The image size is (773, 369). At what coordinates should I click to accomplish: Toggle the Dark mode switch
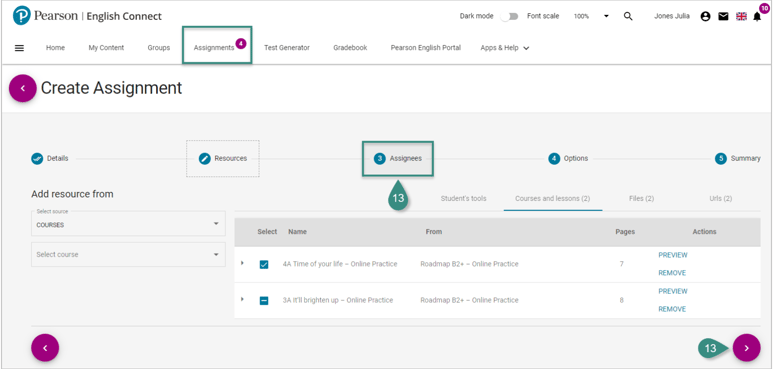point(510,16)
